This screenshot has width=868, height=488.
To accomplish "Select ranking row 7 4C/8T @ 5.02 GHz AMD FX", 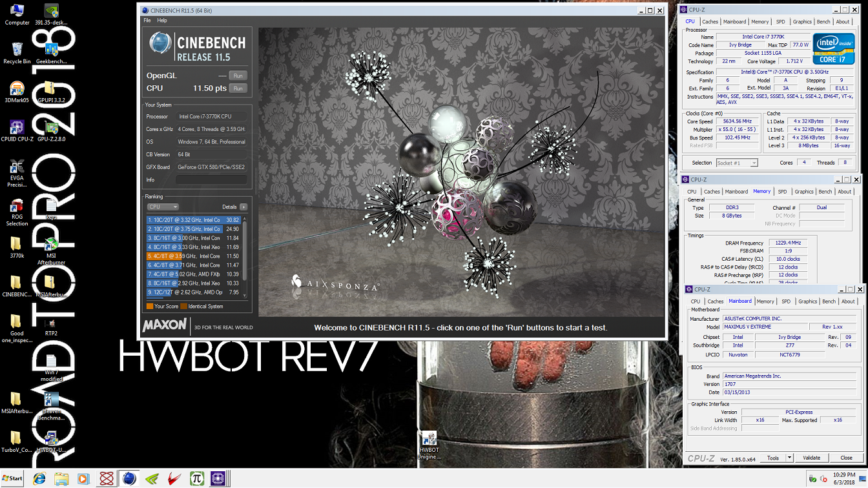I will point(193,274).
